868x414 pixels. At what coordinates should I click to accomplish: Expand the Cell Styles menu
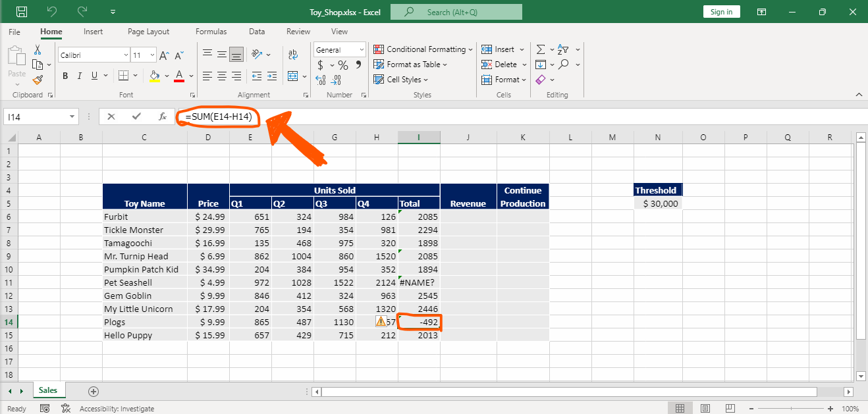point(400,80)
